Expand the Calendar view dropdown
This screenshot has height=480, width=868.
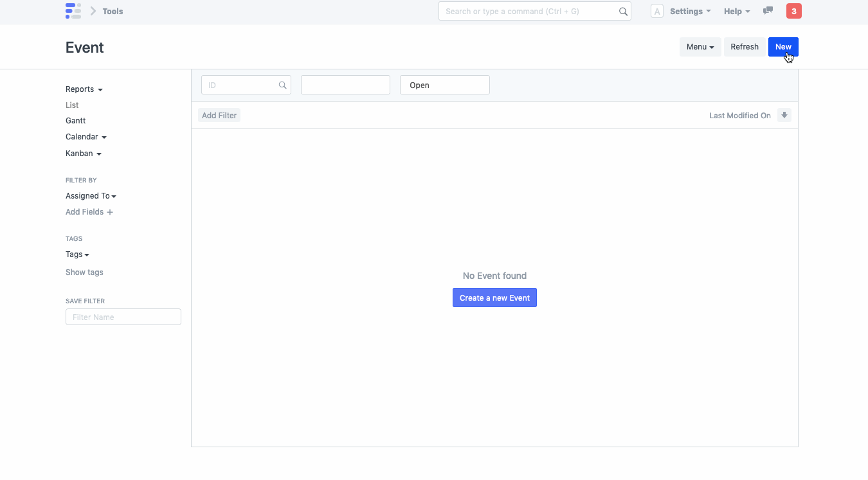click(86, 136)
